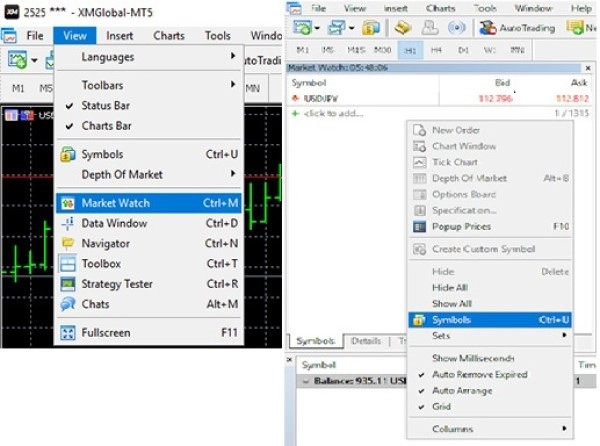Click Bid column header in Market Watch

[502, 83]
